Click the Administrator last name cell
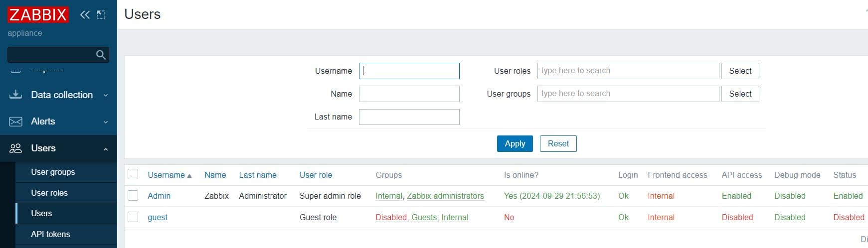Viewport: 868px width, 248px height. (x=263, y=196)
